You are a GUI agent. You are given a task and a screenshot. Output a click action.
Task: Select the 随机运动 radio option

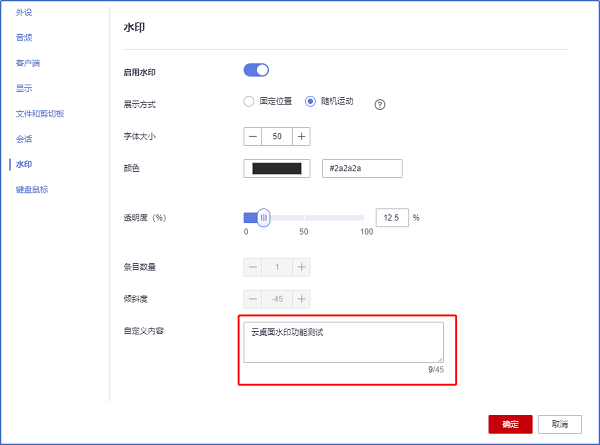pyautogui.click(x=311, y=102)
